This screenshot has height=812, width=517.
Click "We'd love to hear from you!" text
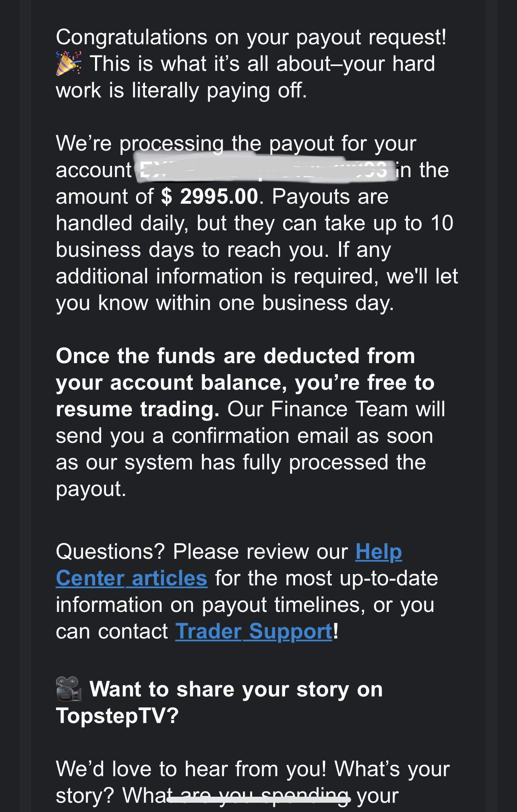click(191, 769)
